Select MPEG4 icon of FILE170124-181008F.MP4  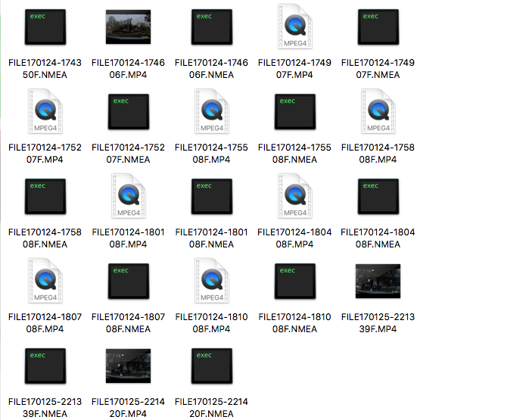pyautogui.click(x=212, y=281)
